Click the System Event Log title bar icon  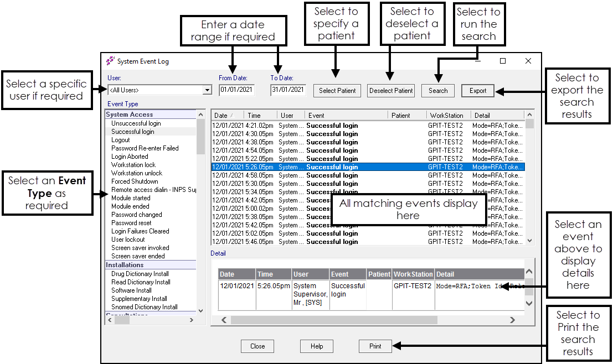coord(110,61)
